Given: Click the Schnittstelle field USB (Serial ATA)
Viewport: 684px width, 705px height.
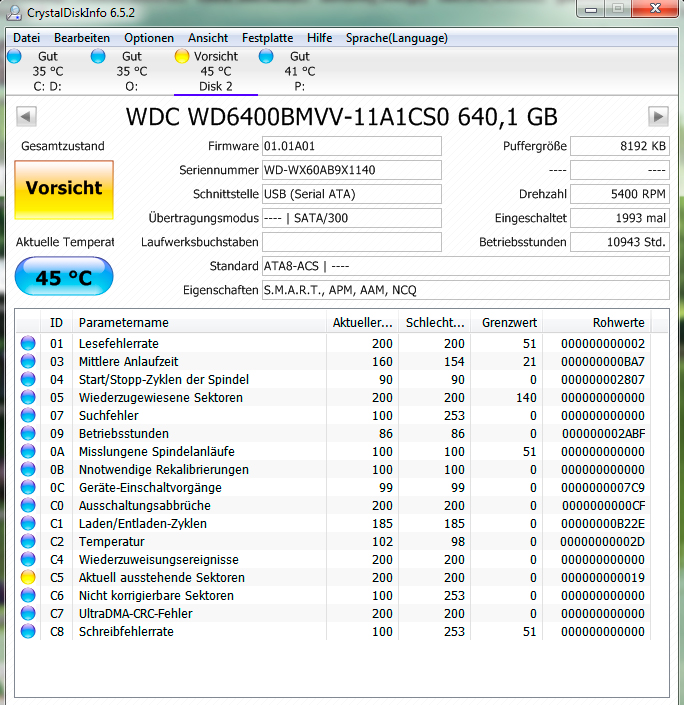Looking at the screenshot, I should point(352,194).
